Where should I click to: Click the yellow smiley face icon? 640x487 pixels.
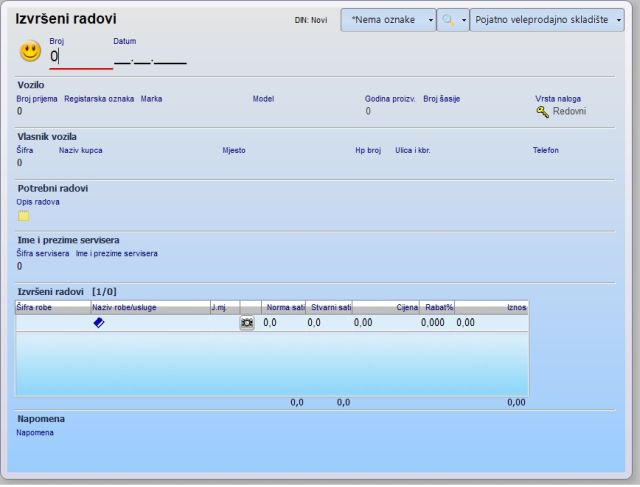(30, 51)
